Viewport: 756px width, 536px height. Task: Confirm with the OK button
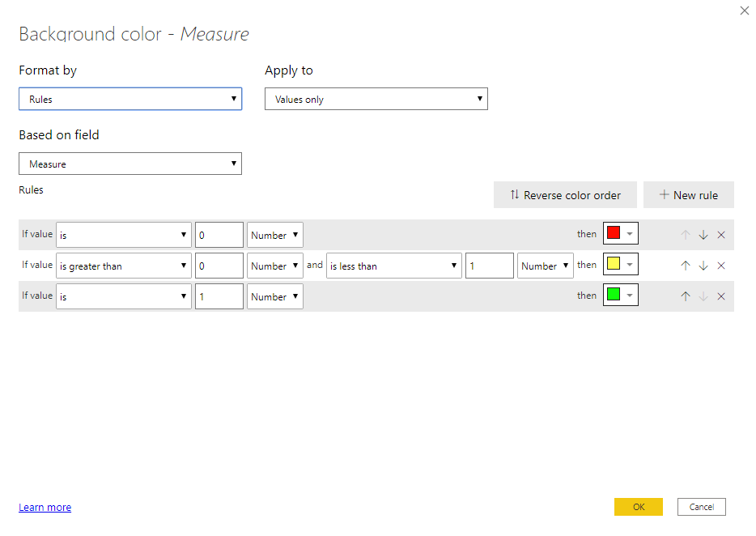(639, 507)
